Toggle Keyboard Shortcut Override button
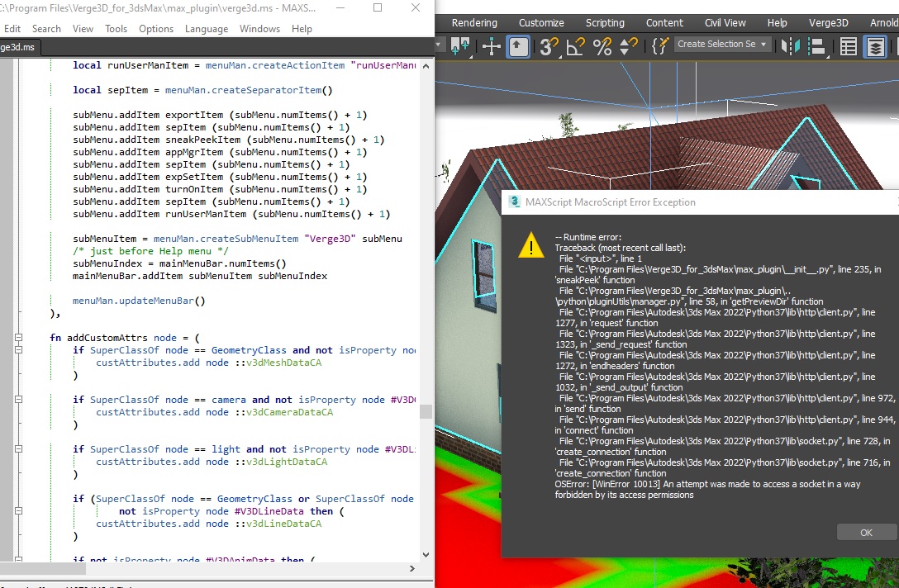Image resolution: width=899 pixels, height=588 pixels. pyautogui.click(x=518, y=46)
